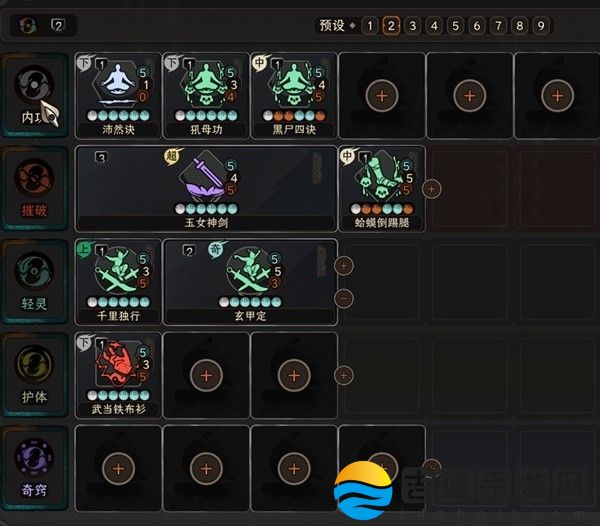
Task: Activate preset number 9
Action: pyautogui.click(x=541, y=26)
